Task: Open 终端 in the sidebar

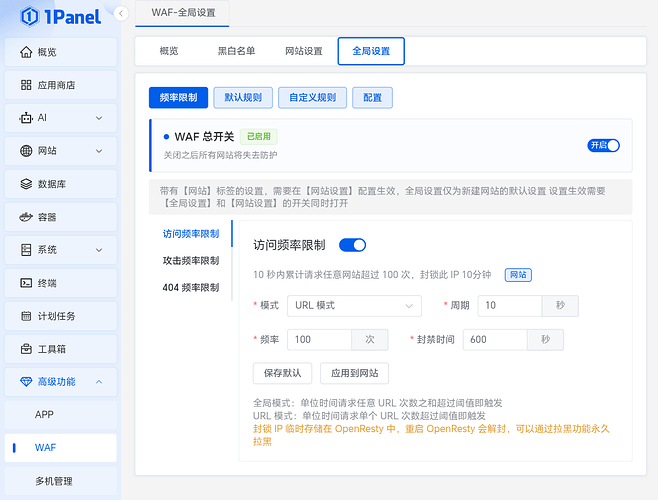Action: 61,283
